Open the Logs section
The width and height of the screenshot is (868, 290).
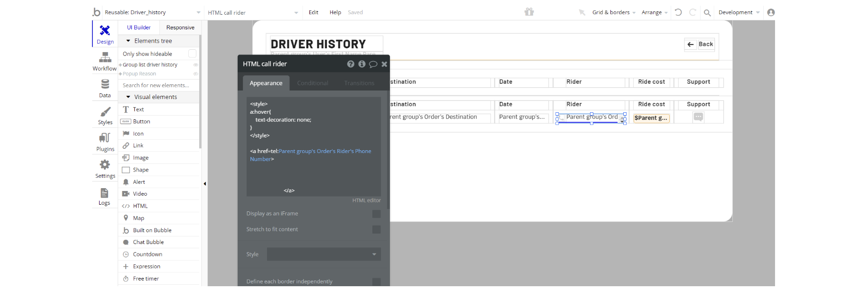click(104, 196)
